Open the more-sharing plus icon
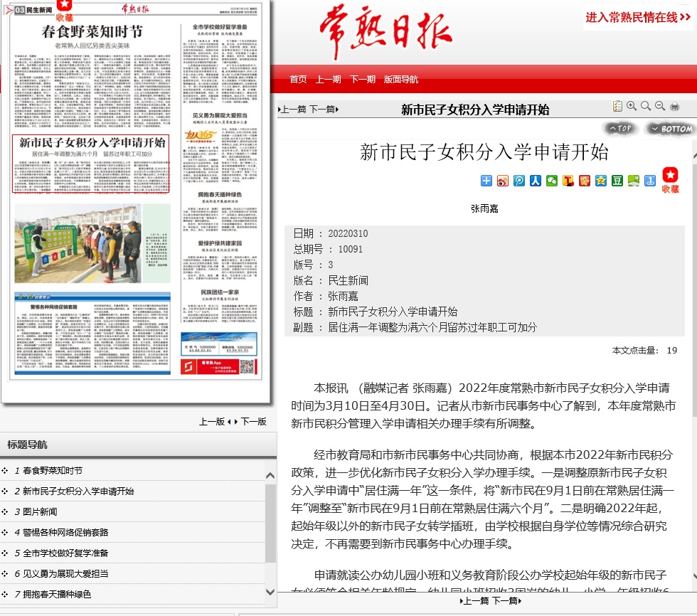 click(486, 181)
